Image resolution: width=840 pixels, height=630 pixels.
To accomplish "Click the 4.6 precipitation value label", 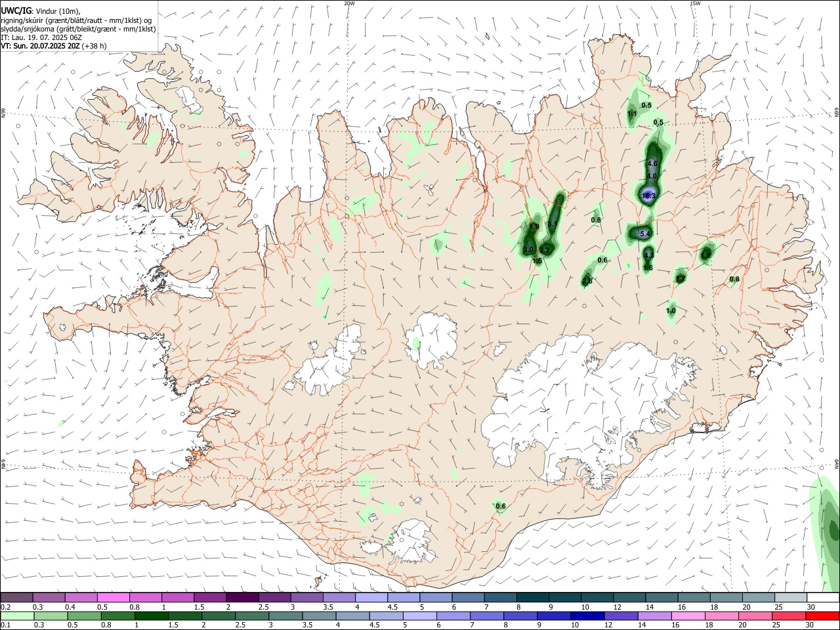I will (652, 163).
